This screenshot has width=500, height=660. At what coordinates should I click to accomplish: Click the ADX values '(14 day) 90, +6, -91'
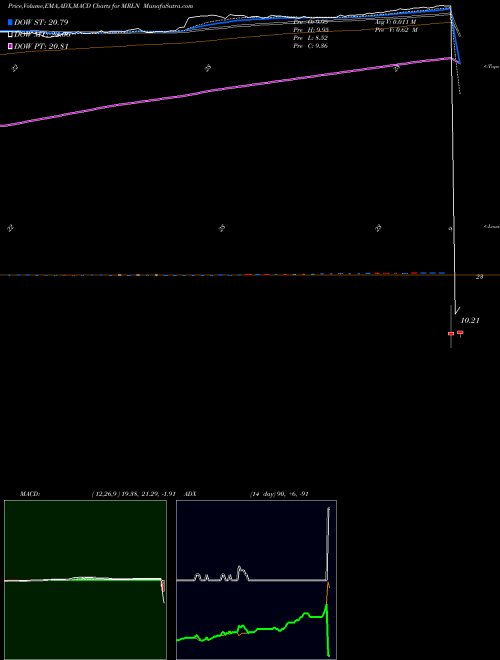tap(279, 494)
